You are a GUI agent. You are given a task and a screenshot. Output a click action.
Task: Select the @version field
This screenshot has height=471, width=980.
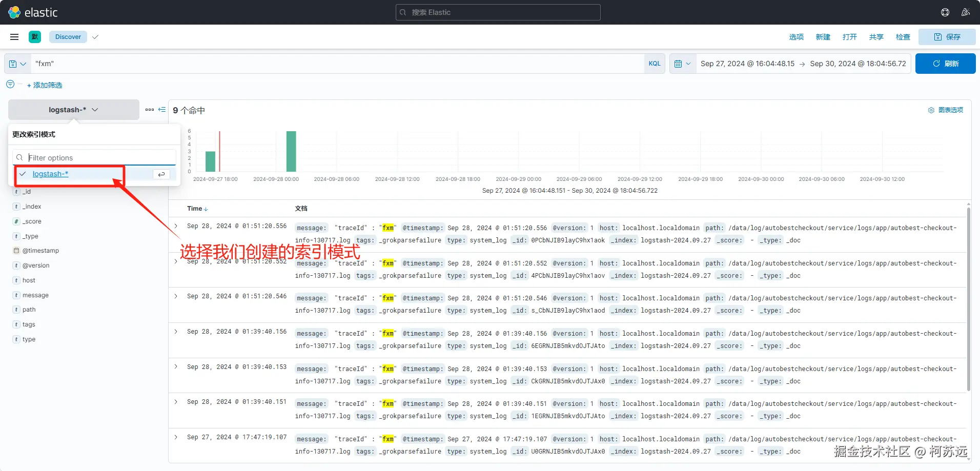(36, 265)
